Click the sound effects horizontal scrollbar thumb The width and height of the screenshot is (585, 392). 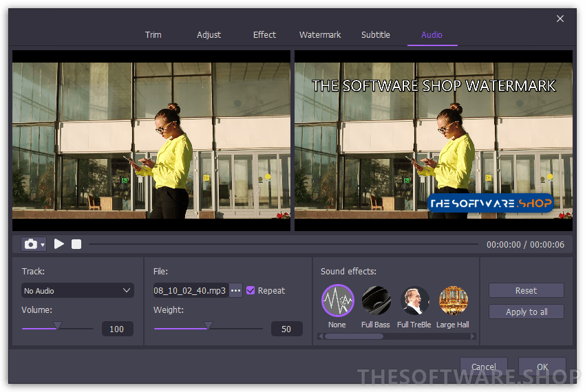coord(354,336)
